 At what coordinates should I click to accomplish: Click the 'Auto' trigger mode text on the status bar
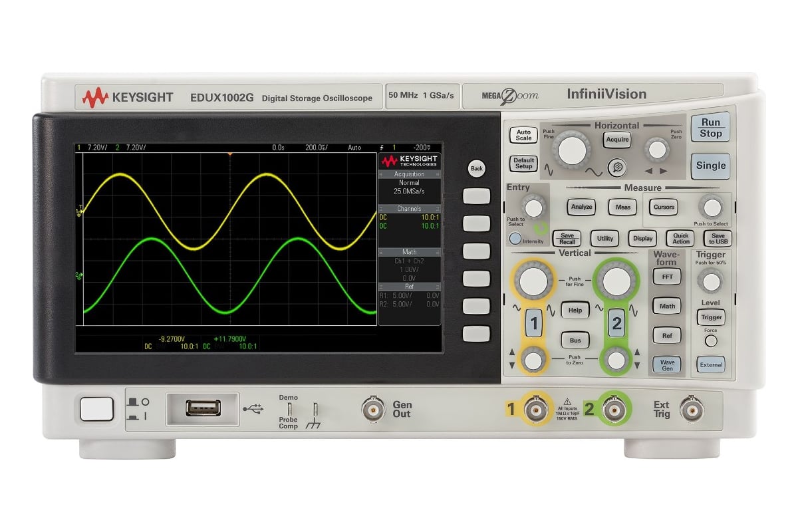coord(354,148)
